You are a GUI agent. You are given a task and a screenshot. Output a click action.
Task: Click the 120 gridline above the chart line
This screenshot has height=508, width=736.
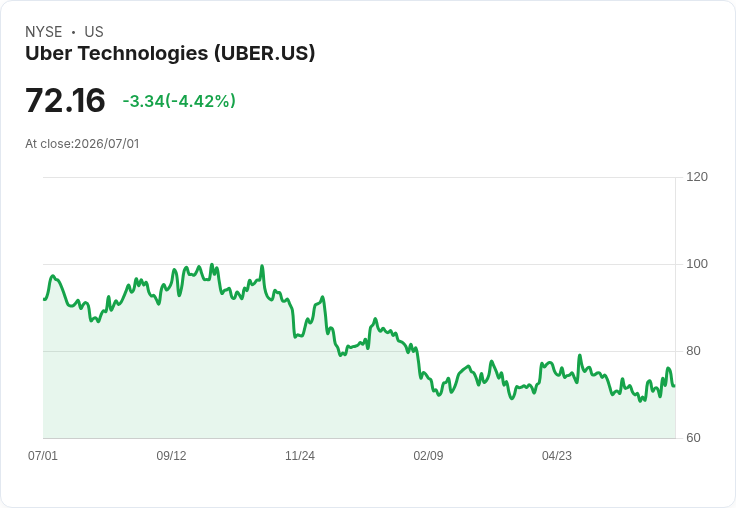coord(359,177)
